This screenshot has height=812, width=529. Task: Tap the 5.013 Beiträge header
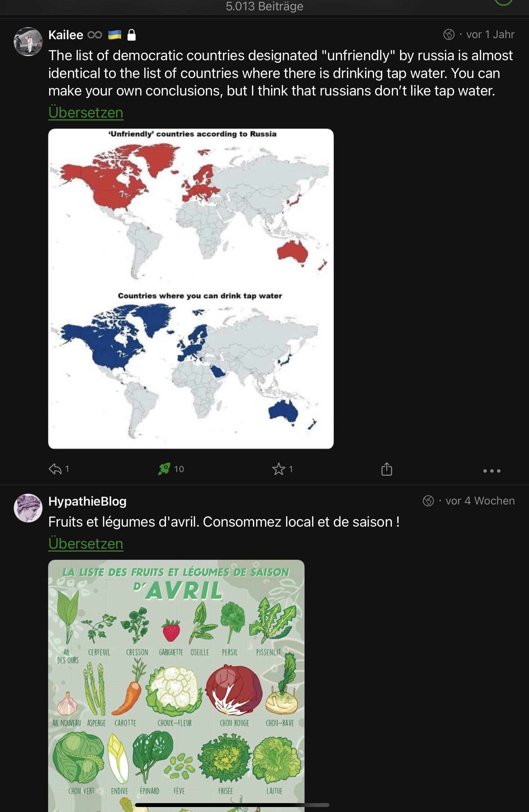[264, 6]
